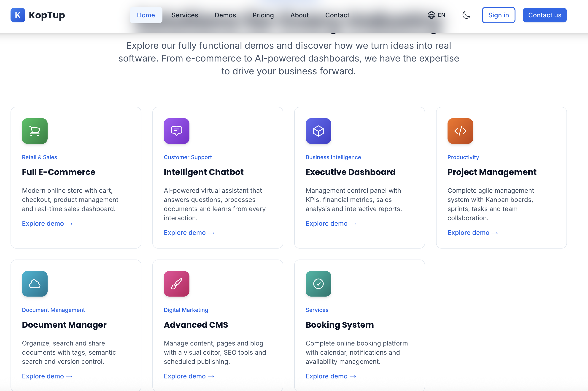
Task: Open Explore demo for Booking System
Action: [x=331, y=376]
